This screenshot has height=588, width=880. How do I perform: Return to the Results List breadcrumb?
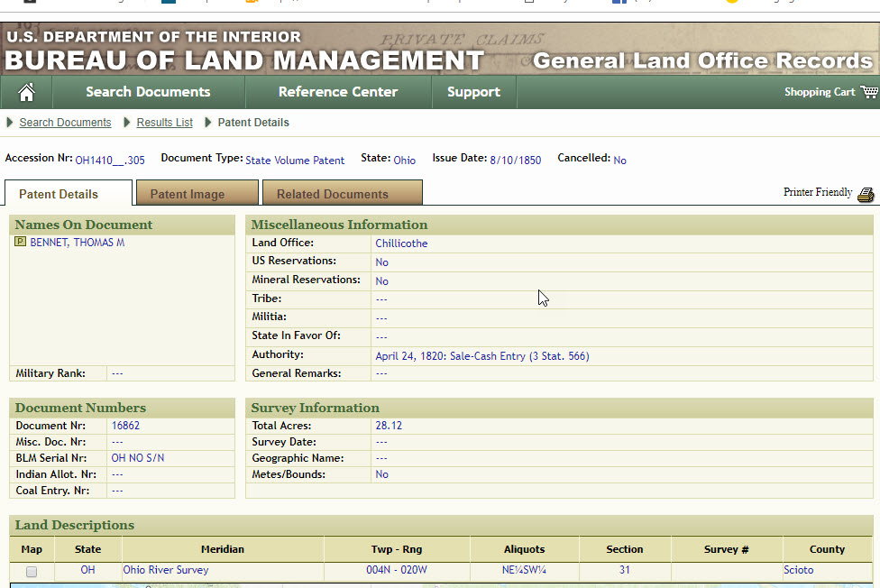pyautogui.click(x=164, y=123)
